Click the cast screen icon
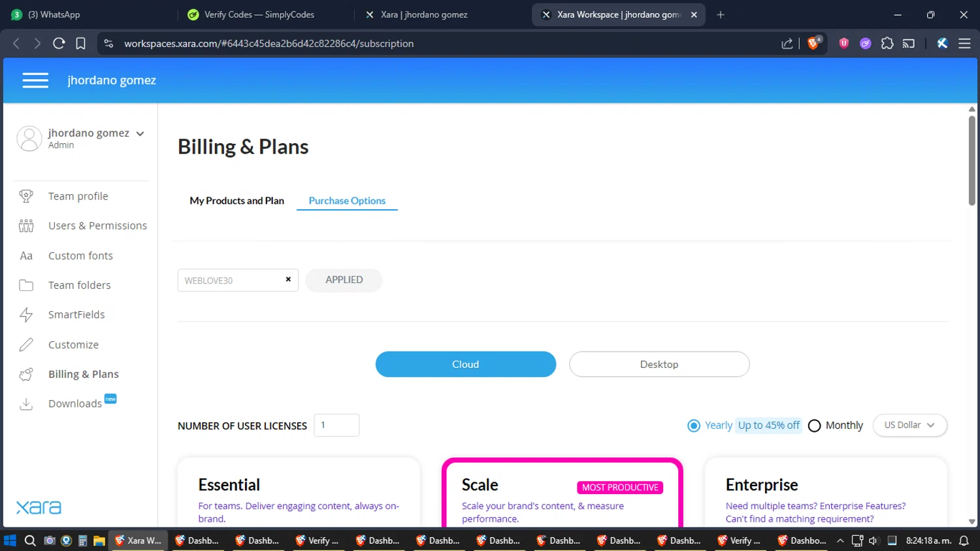Viewport: 980px width, 551px height. 909,43
